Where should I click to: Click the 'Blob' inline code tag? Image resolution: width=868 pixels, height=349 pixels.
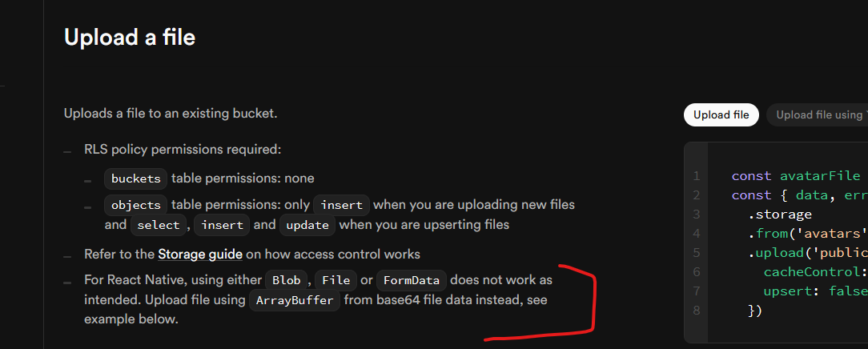coord(287,280)
